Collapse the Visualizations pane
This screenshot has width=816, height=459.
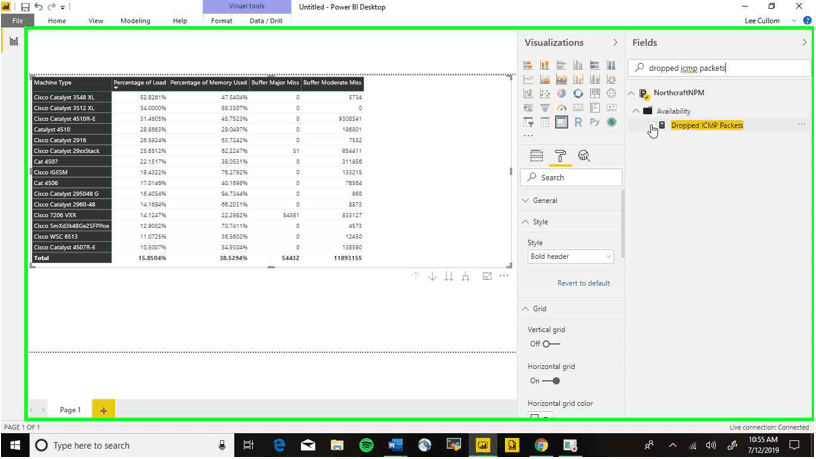(615, 43)
